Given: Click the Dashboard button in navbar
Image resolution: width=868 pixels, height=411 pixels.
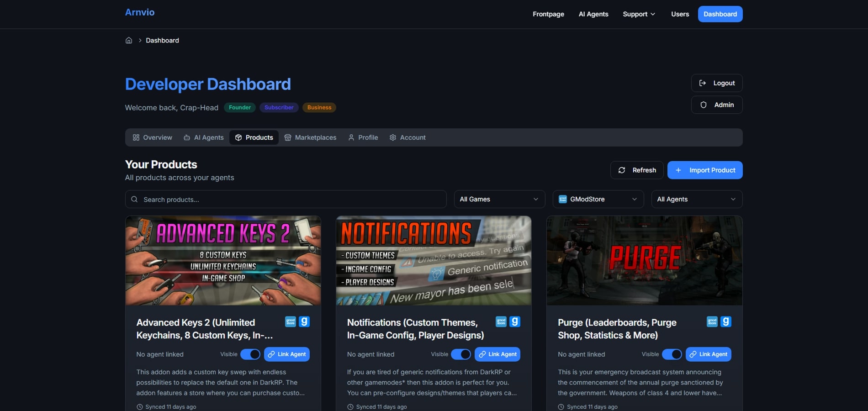Looking at the screenshot, I should pos(720,14).
